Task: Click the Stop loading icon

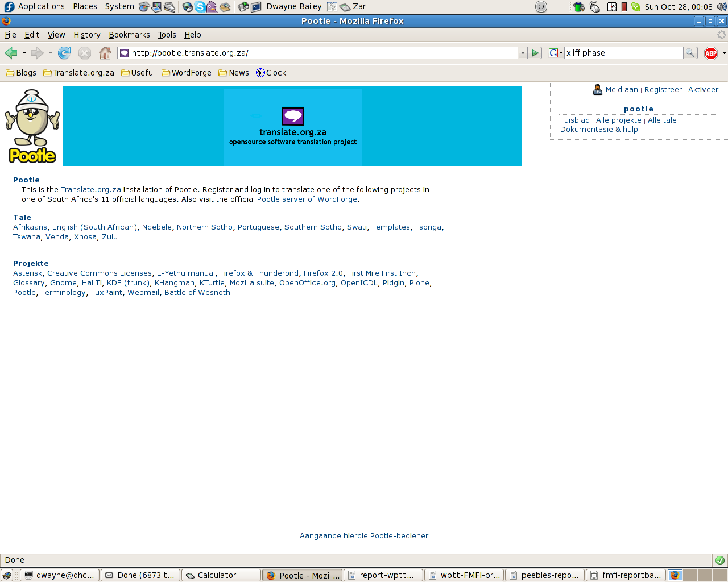Action: tap(85, 53)
